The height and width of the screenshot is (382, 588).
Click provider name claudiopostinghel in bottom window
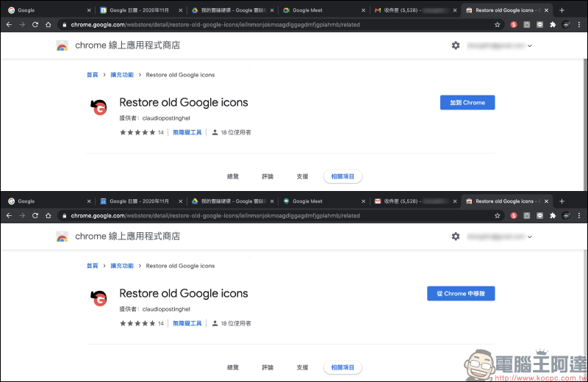click(166, 309)
